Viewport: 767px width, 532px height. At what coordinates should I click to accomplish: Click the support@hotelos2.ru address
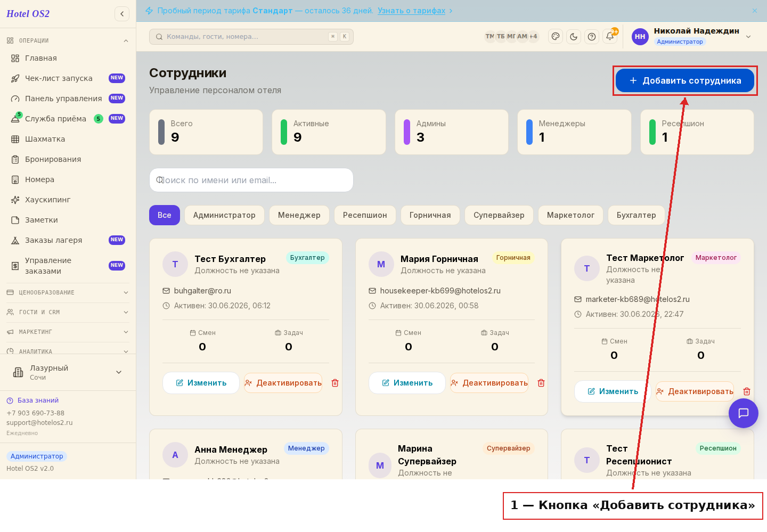coord(39,423)
